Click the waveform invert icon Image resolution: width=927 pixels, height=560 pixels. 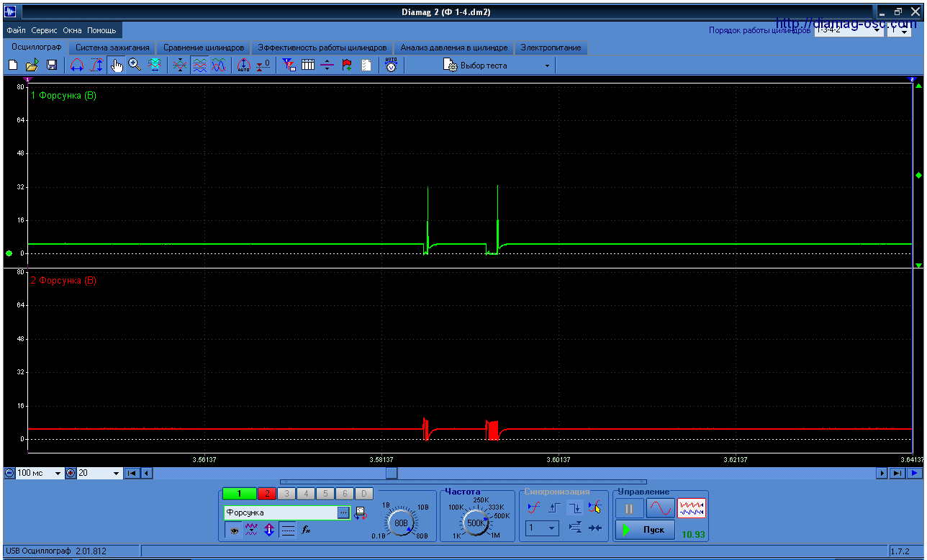pos(251,530)
